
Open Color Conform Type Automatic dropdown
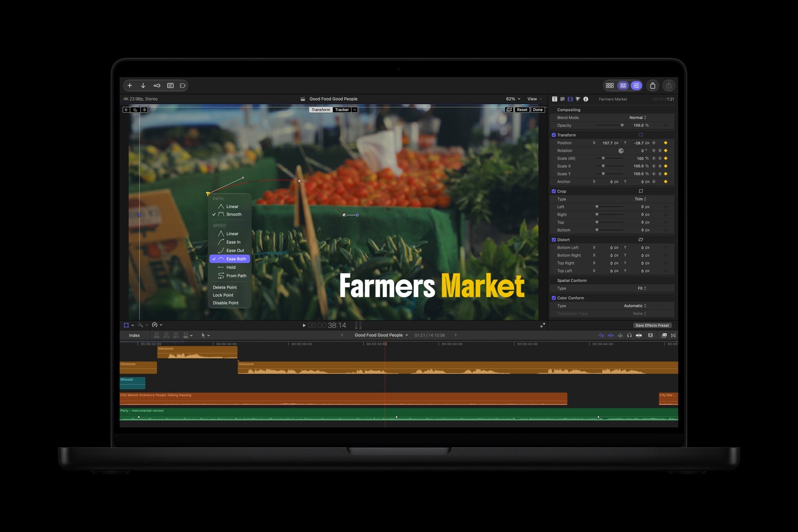click(x=635, y=306)
